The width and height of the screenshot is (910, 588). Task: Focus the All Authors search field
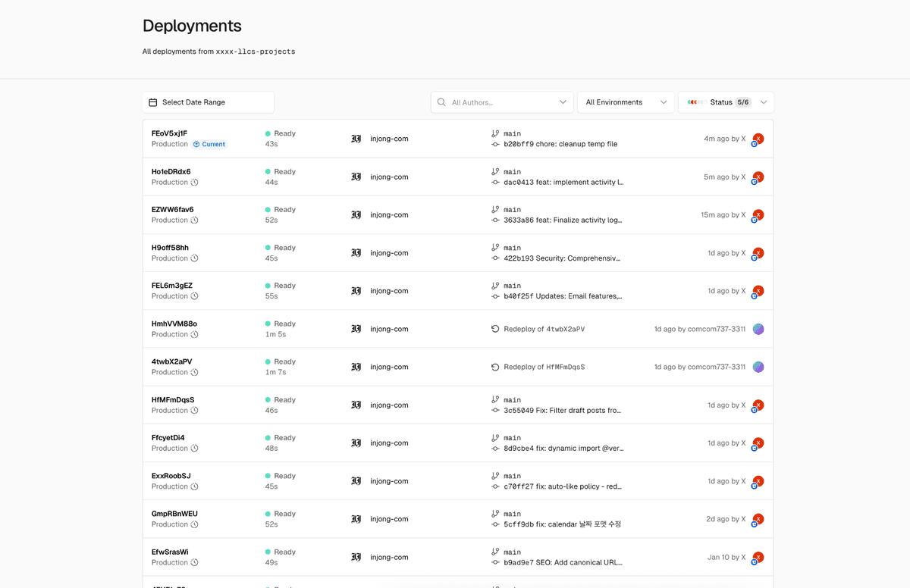502,102
